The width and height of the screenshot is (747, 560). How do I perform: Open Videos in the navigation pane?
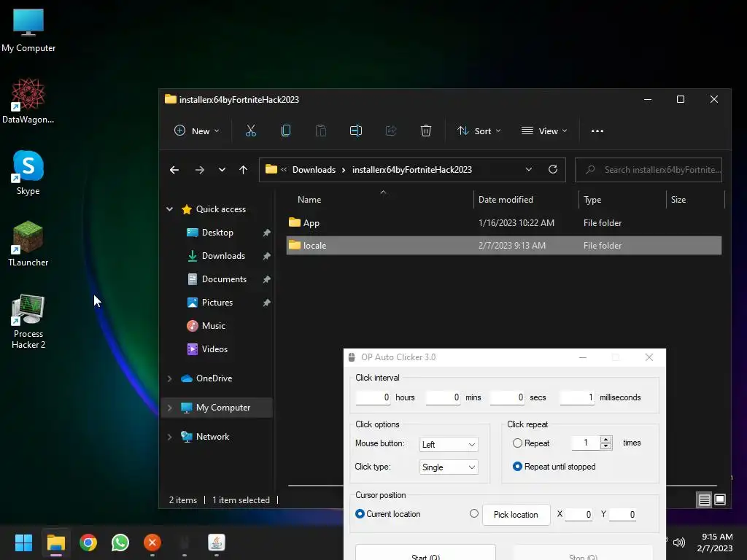214,349
